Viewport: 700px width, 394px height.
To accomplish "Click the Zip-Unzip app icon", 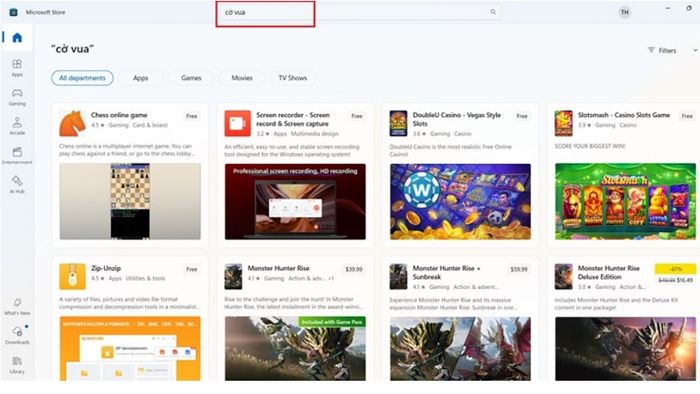I will coord(72,277).
